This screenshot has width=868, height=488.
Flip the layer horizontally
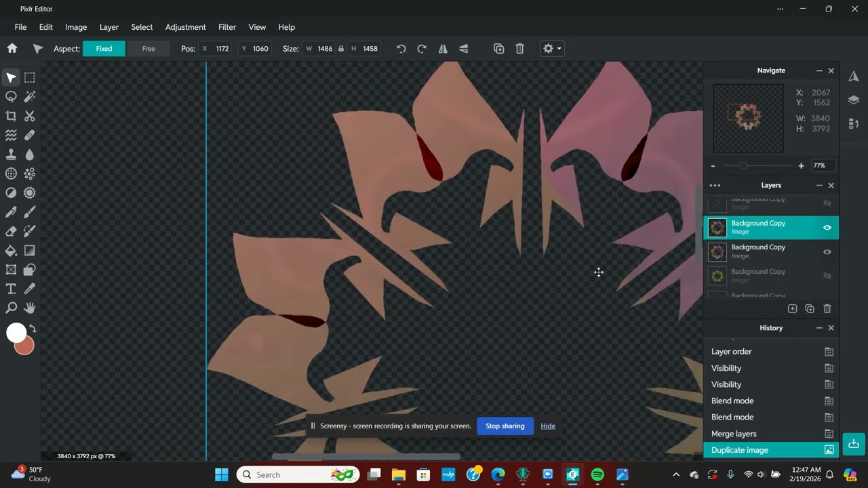(x=443, y=49)
